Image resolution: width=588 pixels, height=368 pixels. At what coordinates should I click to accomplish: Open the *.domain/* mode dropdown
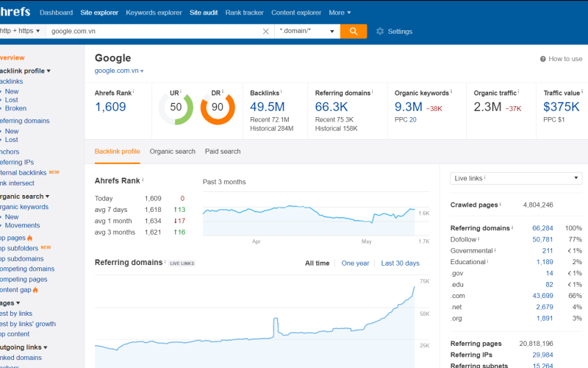(x=307, y=31)
